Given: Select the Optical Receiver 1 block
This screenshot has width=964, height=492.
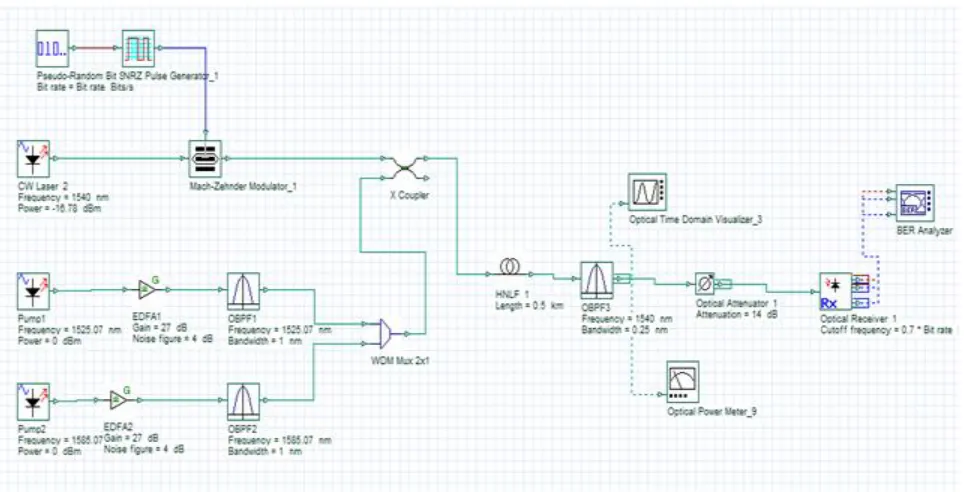Looking at the screenshot, I should click(x=836, y=292).
